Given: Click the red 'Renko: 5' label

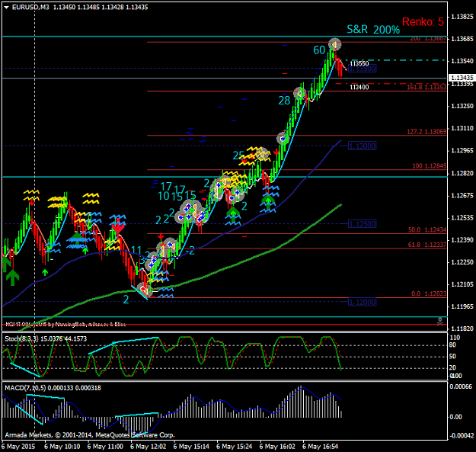Looking at the screenshot, I should pyautogui.click(x=423, y=22).
